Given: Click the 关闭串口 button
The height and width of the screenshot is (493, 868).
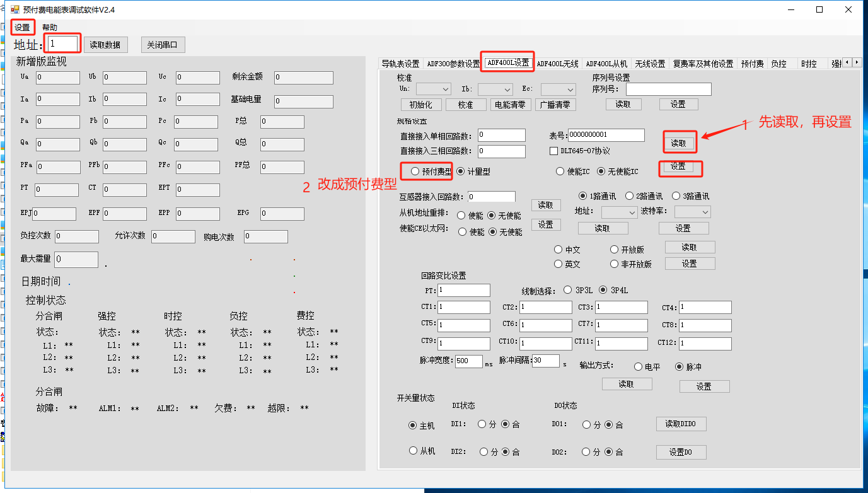Looking at the screenshot, I should coord(163,44).
